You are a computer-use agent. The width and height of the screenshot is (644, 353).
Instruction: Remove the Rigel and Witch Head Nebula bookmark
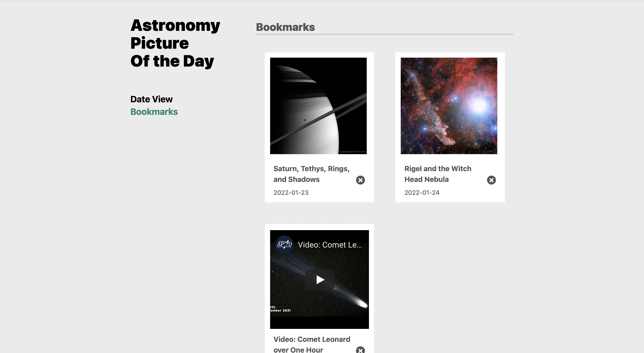click(491, 180)
